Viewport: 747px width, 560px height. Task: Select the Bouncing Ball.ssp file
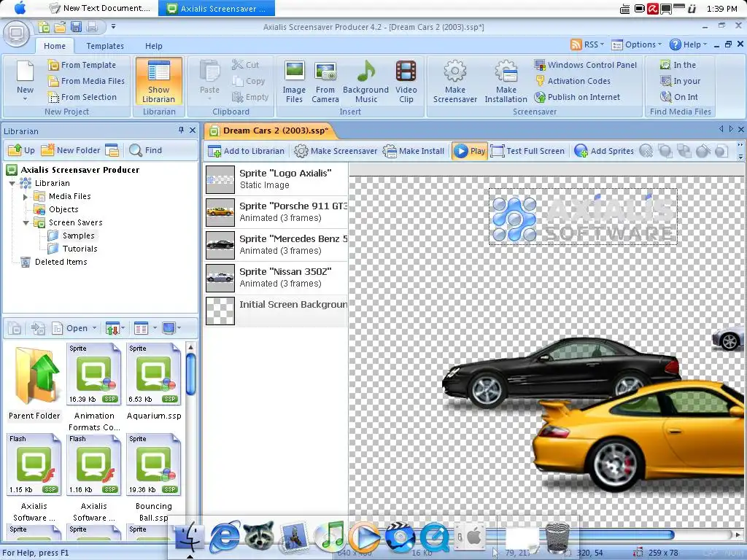[x=154, y=477]
